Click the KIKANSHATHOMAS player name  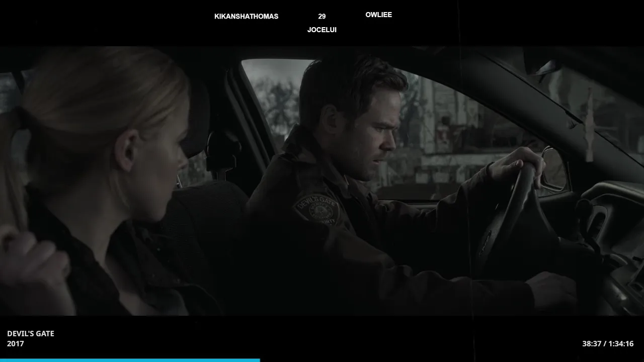(246, 16)
